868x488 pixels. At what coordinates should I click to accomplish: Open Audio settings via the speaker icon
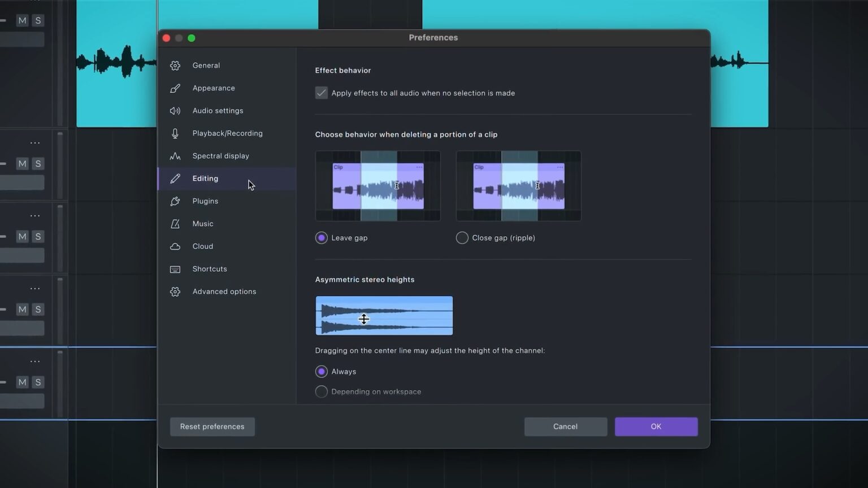[175, 110]
